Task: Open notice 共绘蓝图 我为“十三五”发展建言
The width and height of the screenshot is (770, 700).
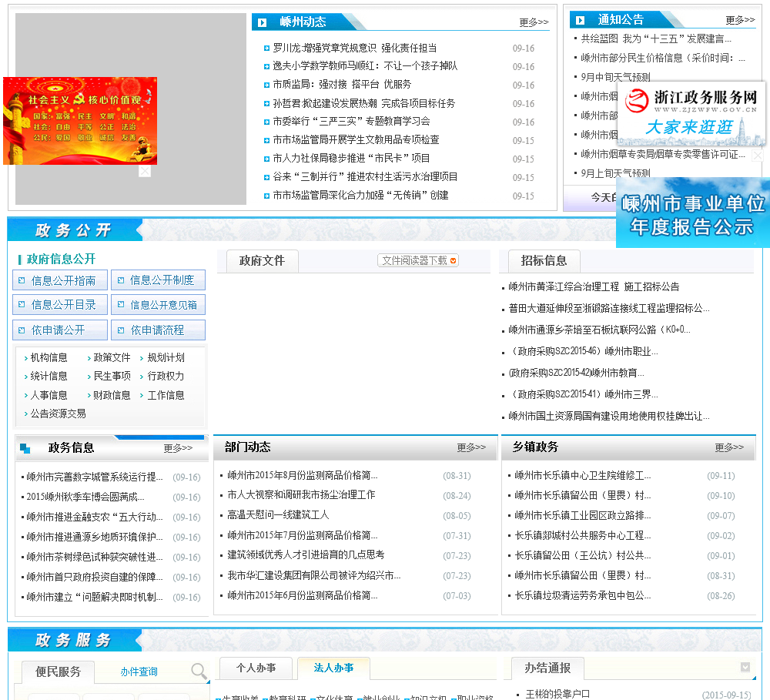Action: [x=656, y=39]
